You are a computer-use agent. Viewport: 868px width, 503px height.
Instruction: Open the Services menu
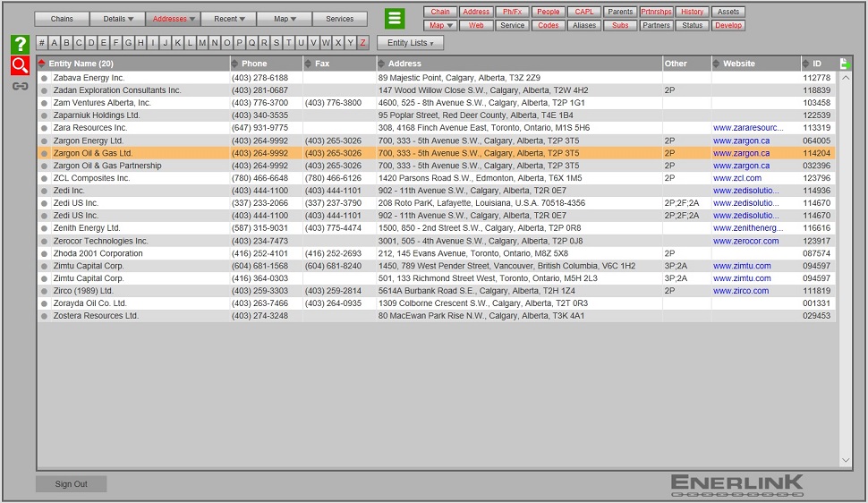(340, 19)
